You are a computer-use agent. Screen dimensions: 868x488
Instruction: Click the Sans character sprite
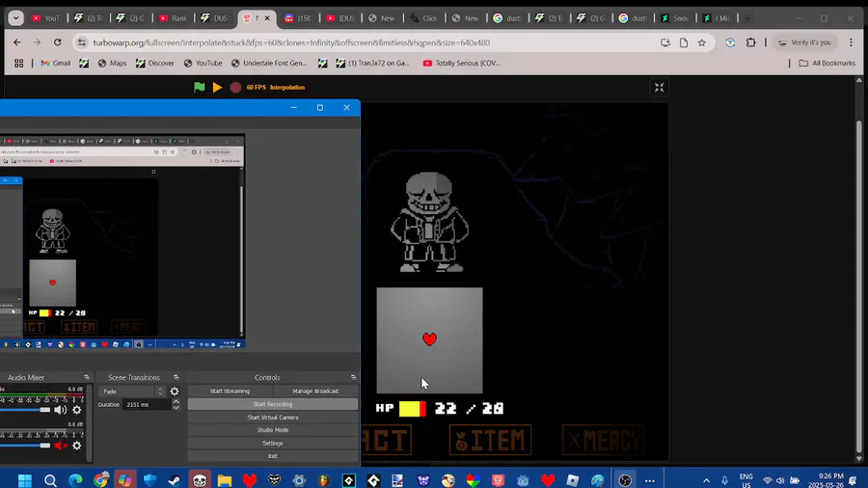pos(429,222)
